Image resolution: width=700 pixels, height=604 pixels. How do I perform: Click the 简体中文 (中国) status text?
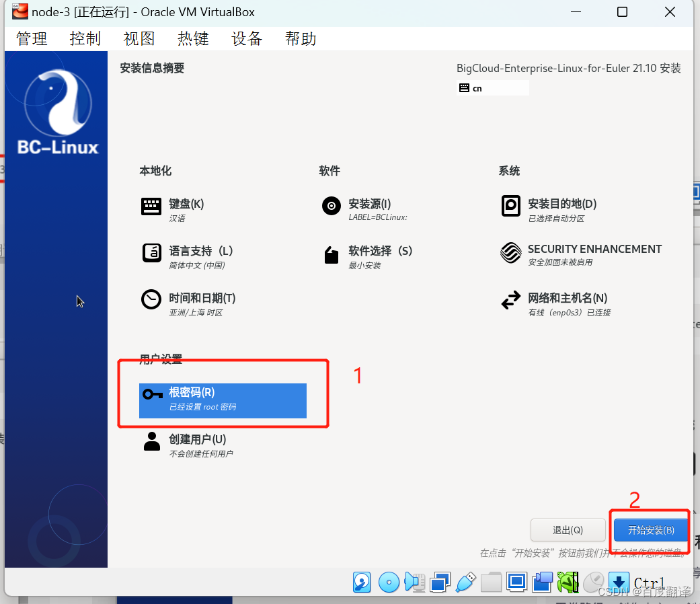click(197, 266)
